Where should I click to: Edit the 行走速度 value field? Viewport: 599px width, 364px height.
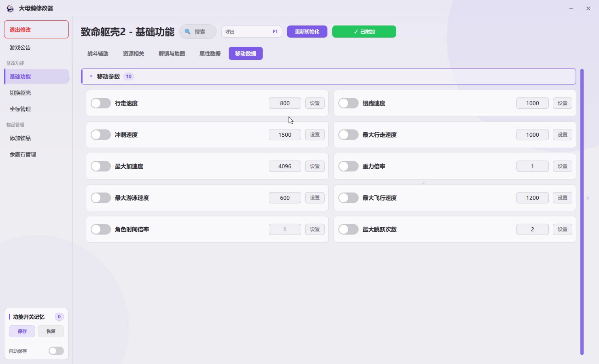[285, 103]
